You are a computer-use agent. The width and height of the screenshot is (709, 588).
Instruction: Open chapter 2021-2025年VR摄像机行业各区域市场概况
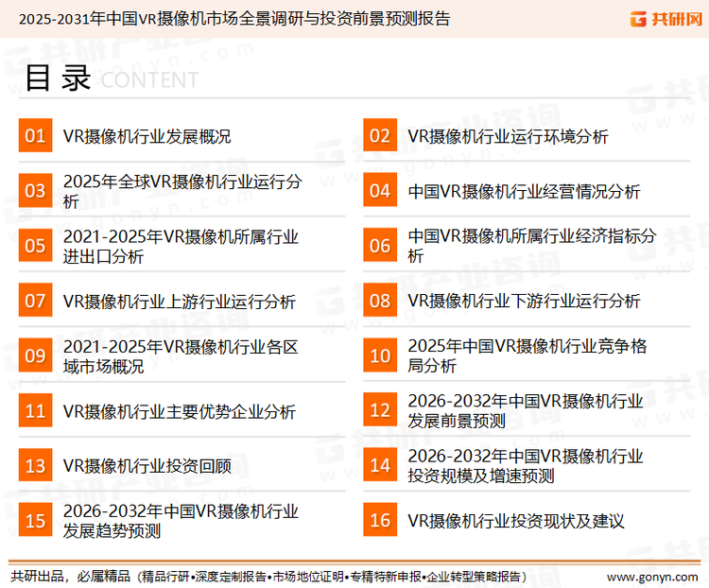tap(181, 356)
